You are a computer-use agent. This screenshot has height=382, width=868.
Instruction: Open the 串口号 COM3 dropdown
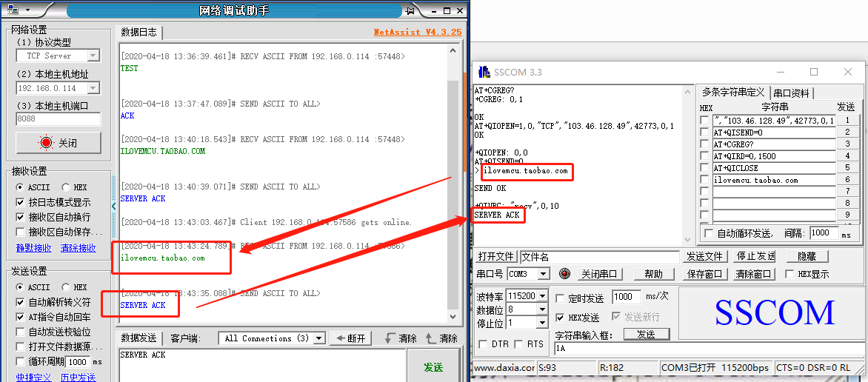544,274
